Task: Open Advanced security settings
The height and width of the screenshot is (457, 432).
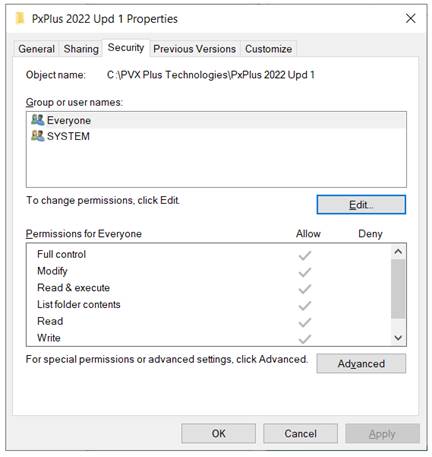Action: [x=361, y=363]
